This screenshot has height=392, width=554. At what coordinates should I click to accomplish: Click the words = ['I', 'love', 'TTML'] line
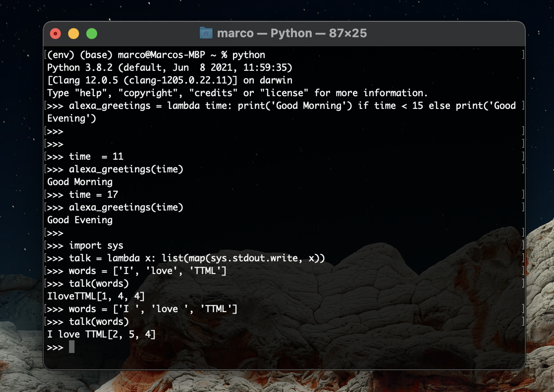pos(148,271)
